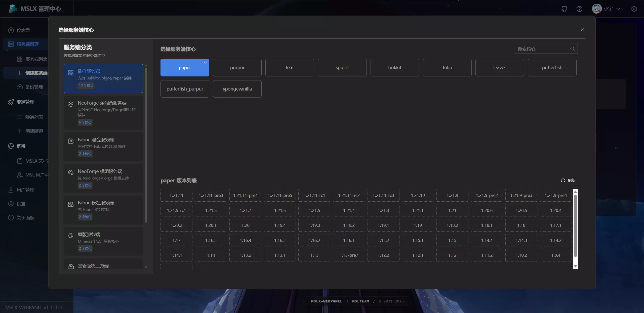
Task: Click the down arrow of the category list
Action: pos(146,267)
